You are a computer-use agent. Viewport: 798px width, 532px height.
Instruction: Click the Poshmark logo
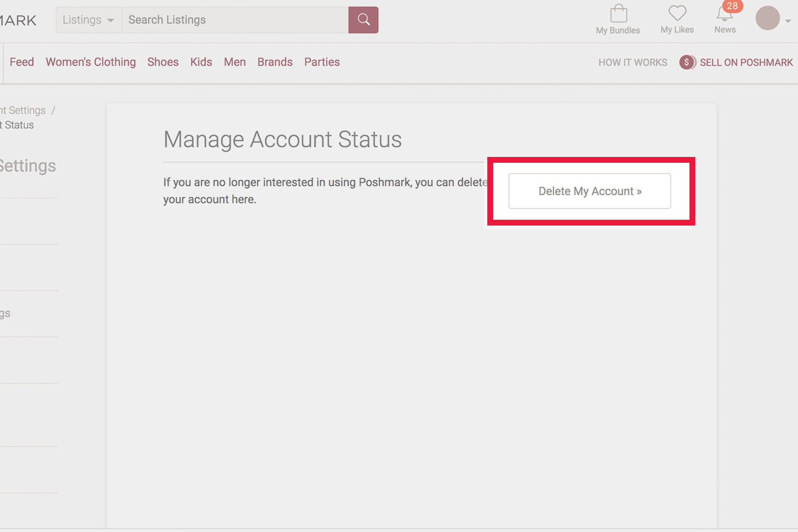tap(18, 20)
